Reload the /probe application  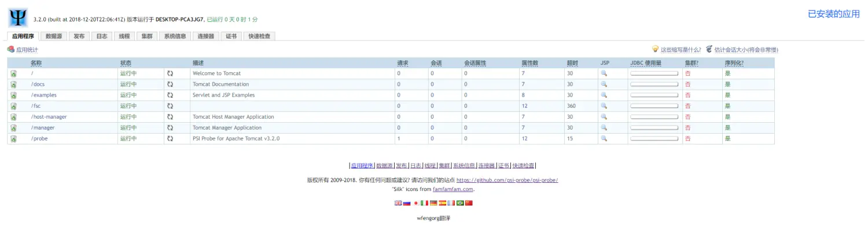[x=170, y=139]
